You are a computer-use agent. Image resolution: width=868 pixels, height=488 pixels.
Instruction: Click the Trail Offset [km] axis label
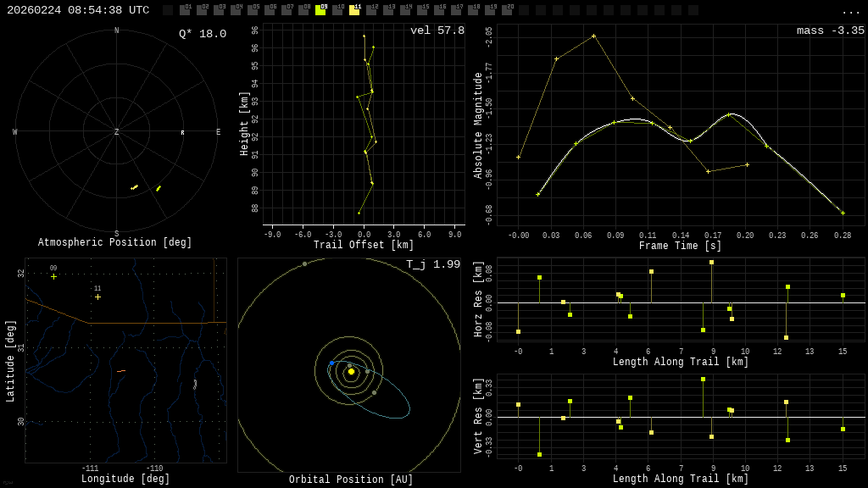[364, 245]
